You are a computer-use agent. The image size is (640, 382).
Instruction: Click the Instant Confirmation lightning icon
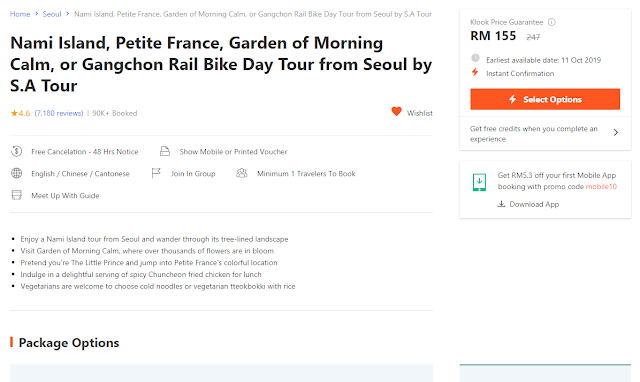[475, 72]
